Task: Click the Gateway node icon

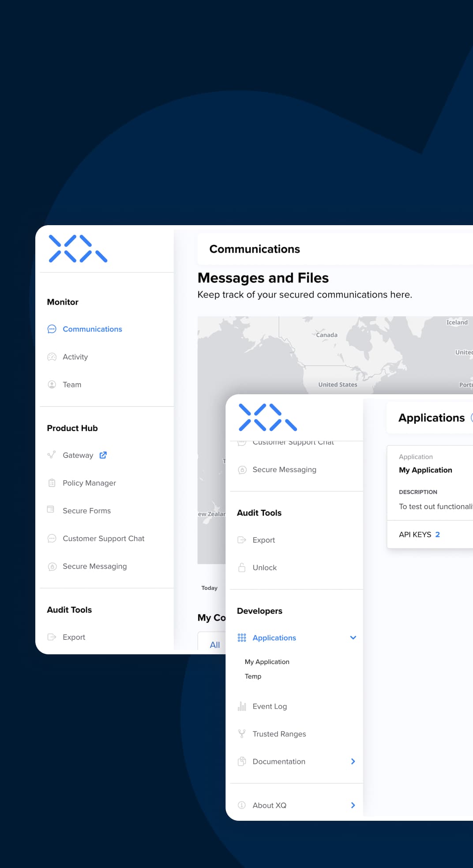Action: click(x=52, y=455)
